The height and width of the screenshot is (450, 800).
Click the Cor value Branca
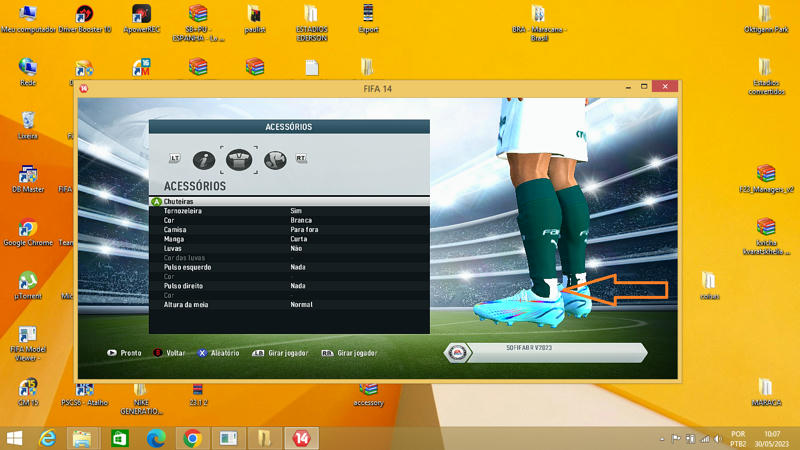click(301, 220)
